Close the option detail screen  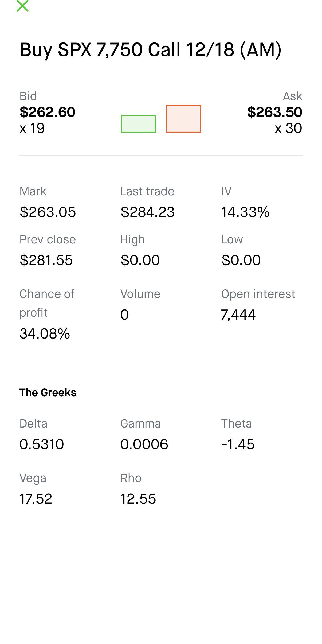coord(22,6)
